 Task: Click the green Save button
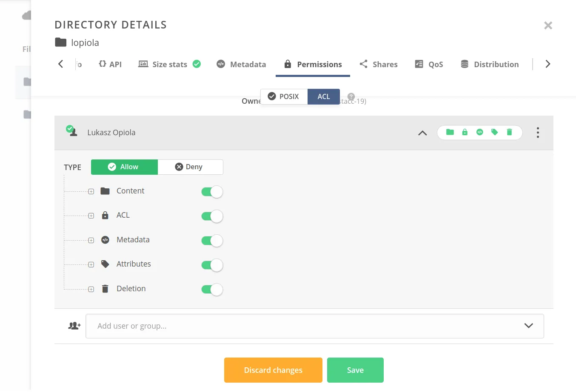pyautogui.click(x=355, y=370)
